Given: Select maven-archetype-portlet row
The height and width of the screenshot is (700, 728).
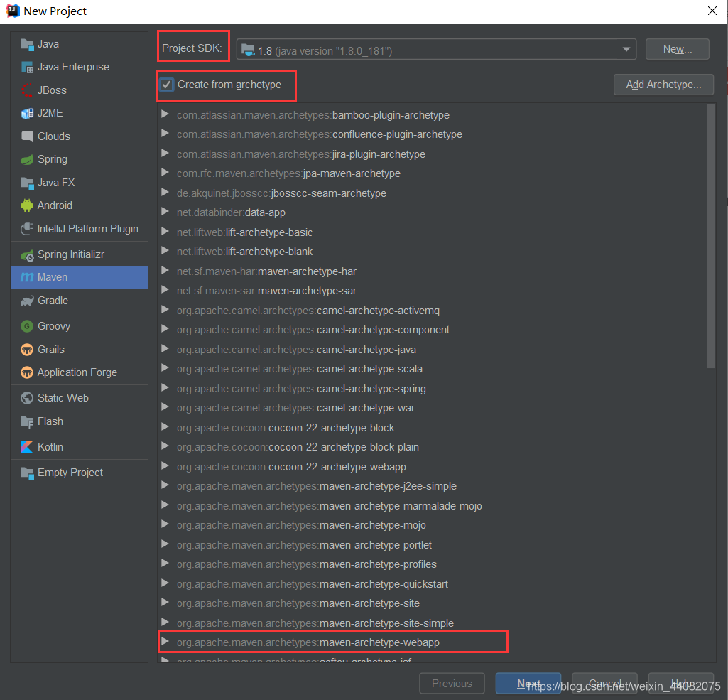Looking at the screenshot, I should click(432, 544).
